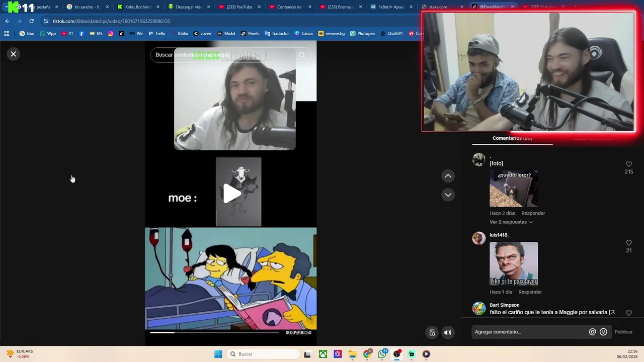Open OBS Studio from taskbar
Viewport: 644px width, 362px height.
[397, 354]
